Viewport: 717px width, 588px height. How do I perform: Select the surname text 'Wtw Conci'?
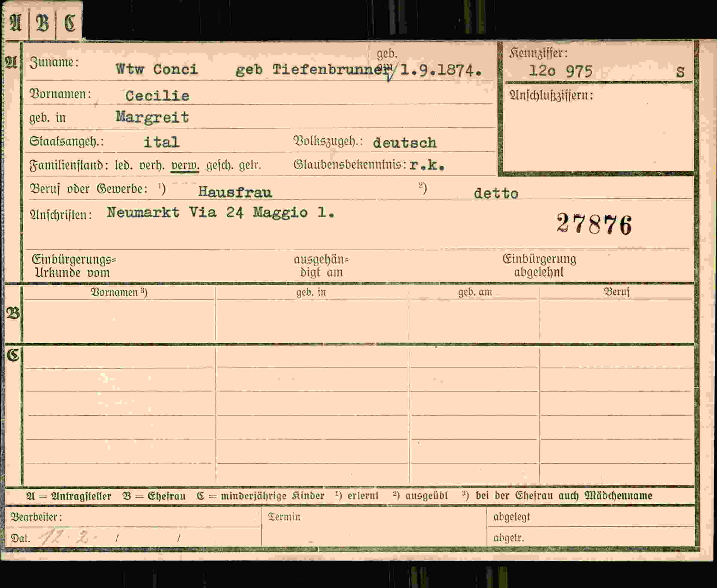coord(157,69)
